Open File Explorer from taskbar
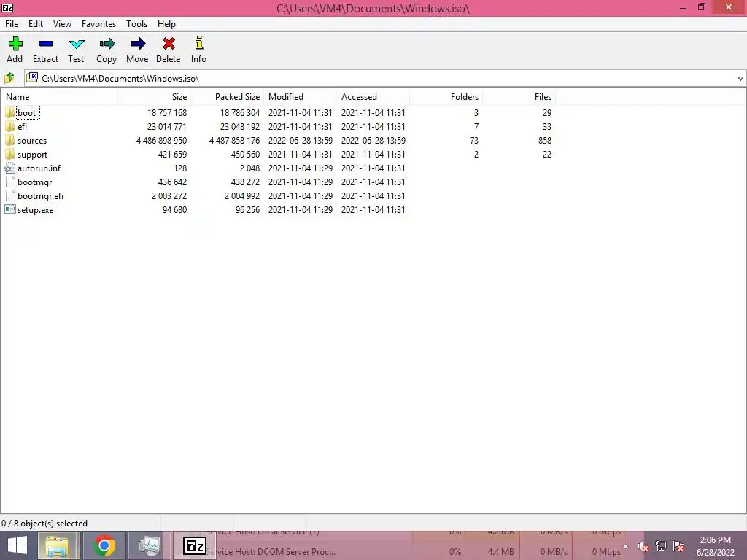The height and width of the screenshot is (560, 747). point(57,545)
